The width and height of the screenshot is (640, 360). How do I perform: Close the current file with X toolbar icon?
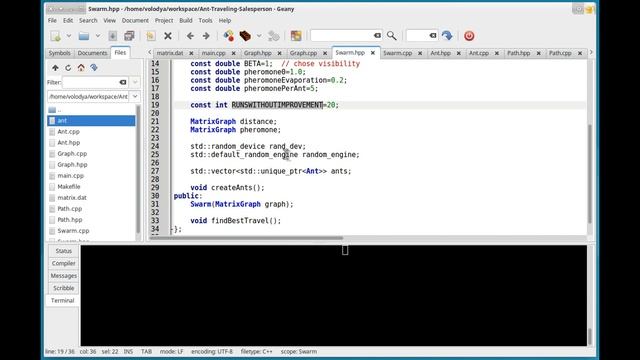click(x=167, y=36)
